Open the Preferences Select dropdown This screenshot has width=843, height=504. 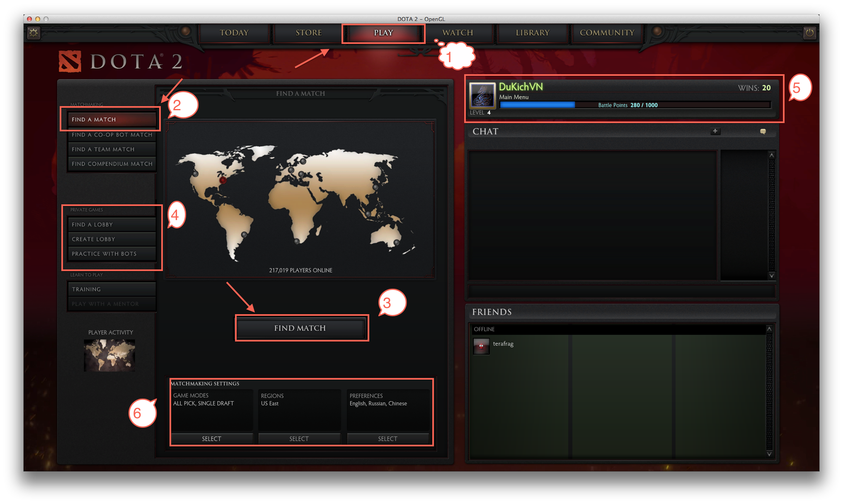(388, 439)
